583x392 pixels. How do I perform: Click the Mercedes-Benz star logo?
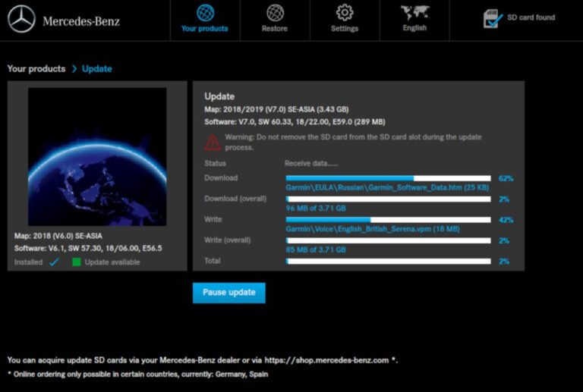pos(21,20)
